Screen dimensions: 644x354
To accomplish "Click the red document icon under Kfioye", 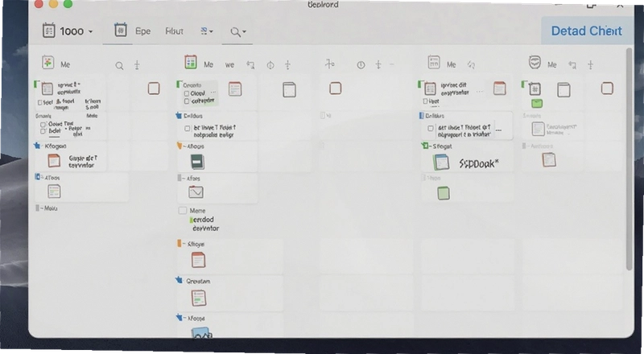I will [198, 260].
